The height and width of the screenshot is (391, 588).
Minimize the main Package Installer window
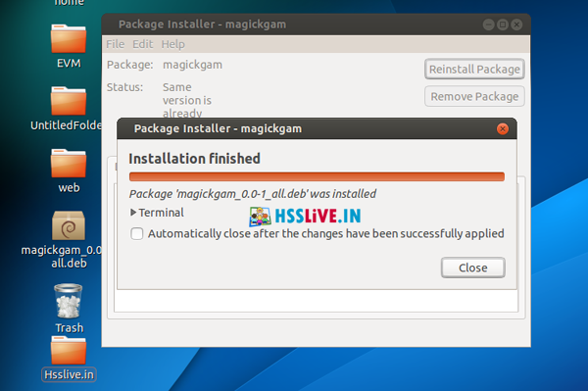[x=488, y=24]
